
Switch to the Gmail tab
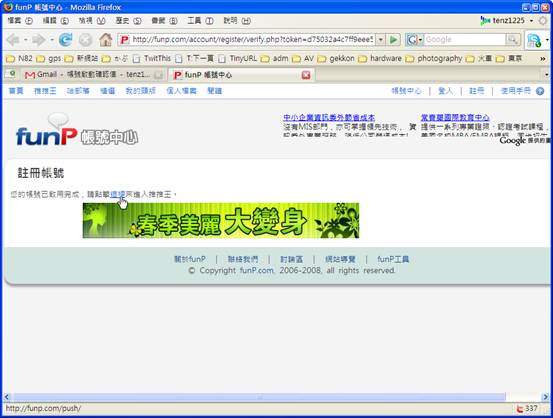[94, 75]
